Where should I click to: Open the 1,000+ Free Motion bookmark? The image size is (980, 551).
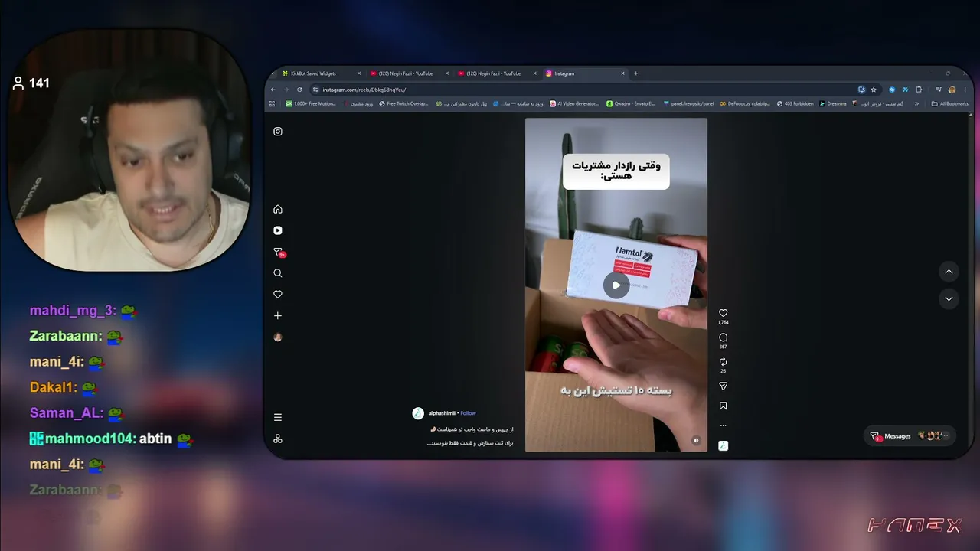311,103
